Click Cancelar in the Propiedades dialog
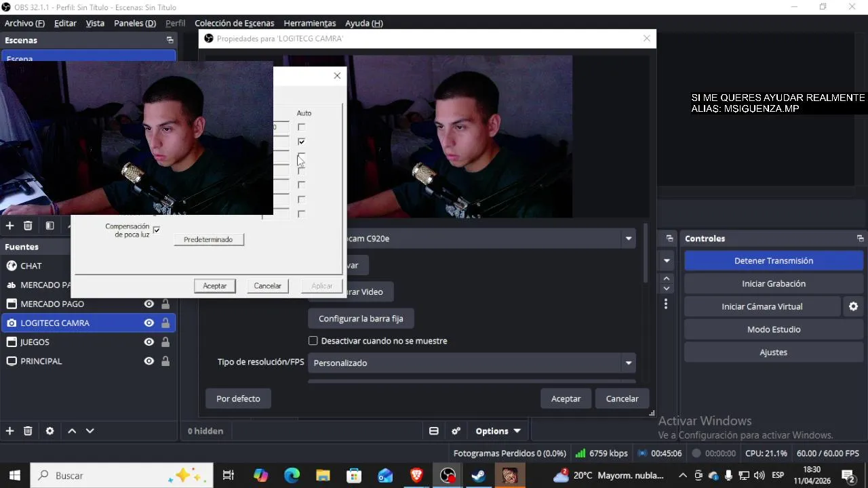868x488 pixels. 622,399
